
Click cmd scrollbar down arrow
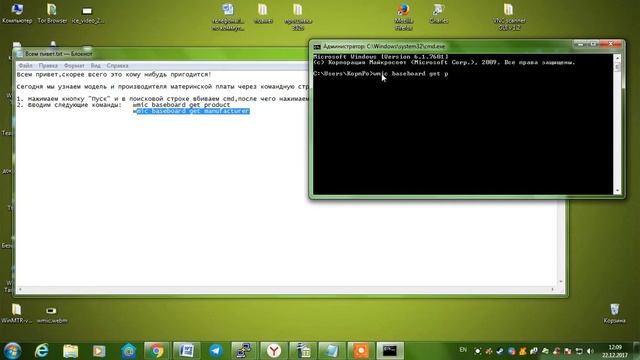(617, 191)
